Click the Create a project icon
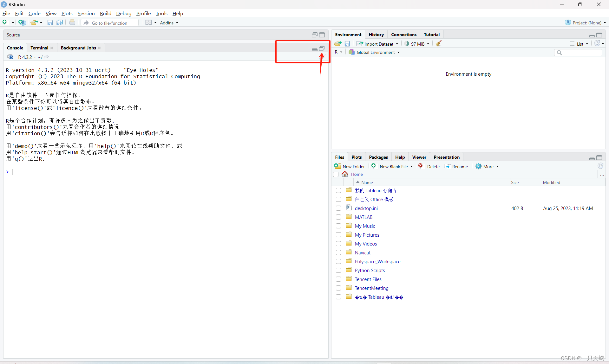Viewport: 609px width, 364px height. pyautogui.click(x=22, y=22)
